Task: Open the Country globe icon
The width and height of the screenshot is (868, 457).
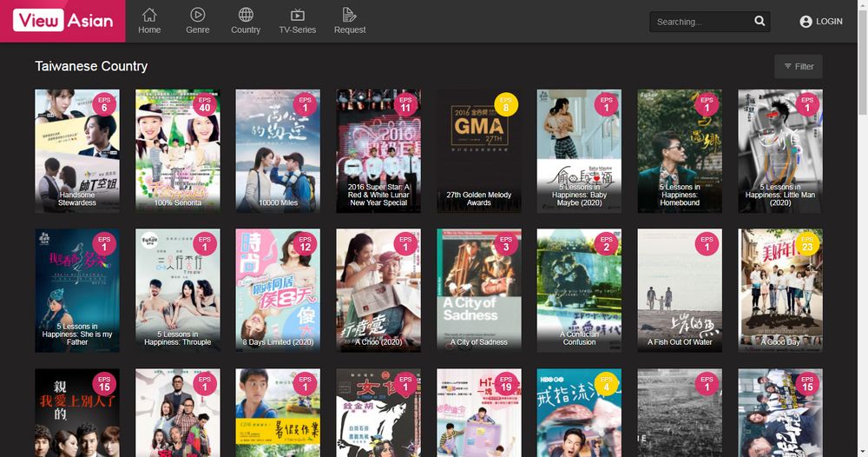Action: click(246, 15)
